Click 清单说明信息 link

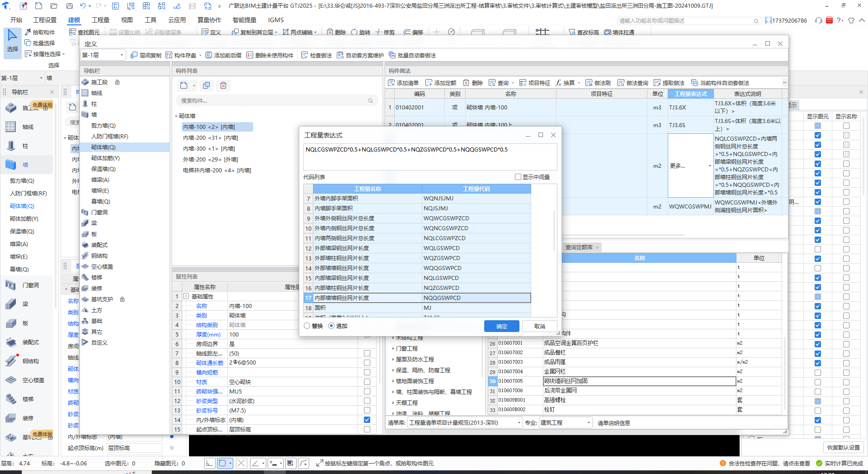click(x=613, y=423)
